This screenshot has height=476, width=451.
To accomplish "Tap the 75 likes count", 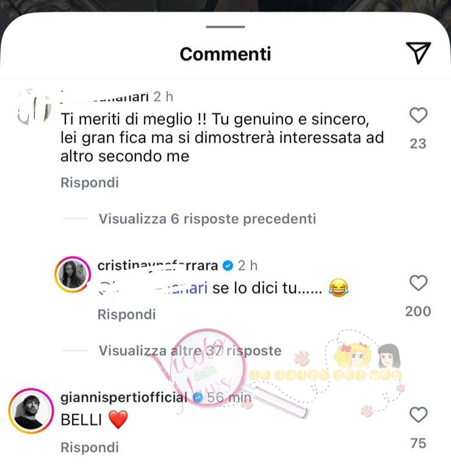I will point(418,444).
